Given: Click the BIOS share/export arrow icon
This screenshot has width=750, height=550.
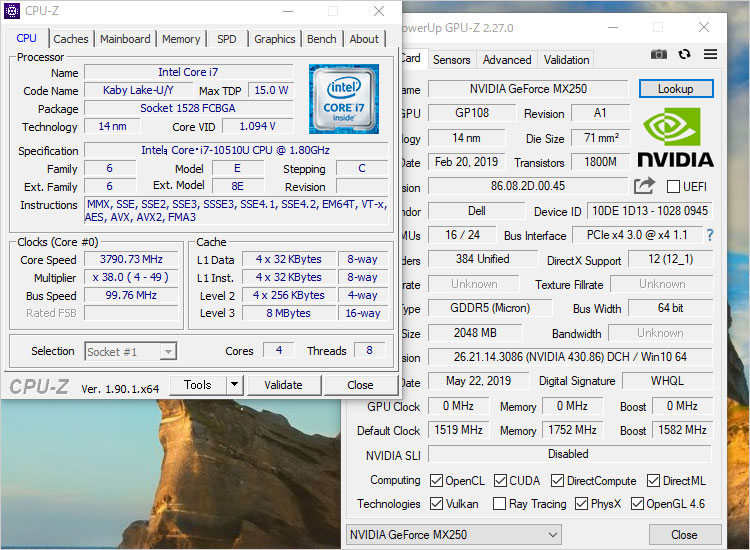Looking at the screenshot, I should click(x=644, y=186).
